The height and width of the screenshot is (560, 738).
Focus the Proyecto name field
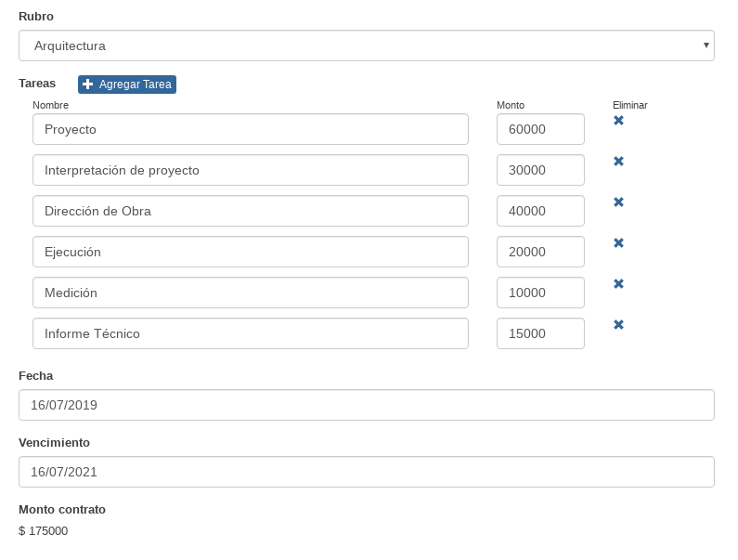[250, 129]
